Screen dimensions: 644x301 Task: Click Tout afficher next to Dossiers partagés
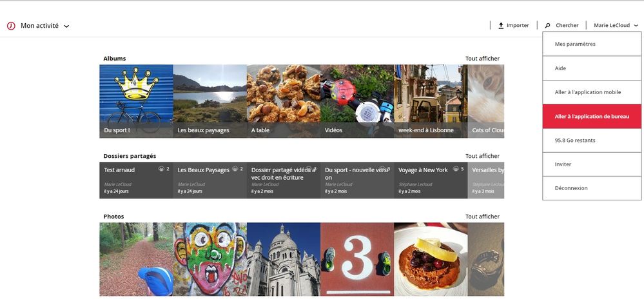point(482,156)
